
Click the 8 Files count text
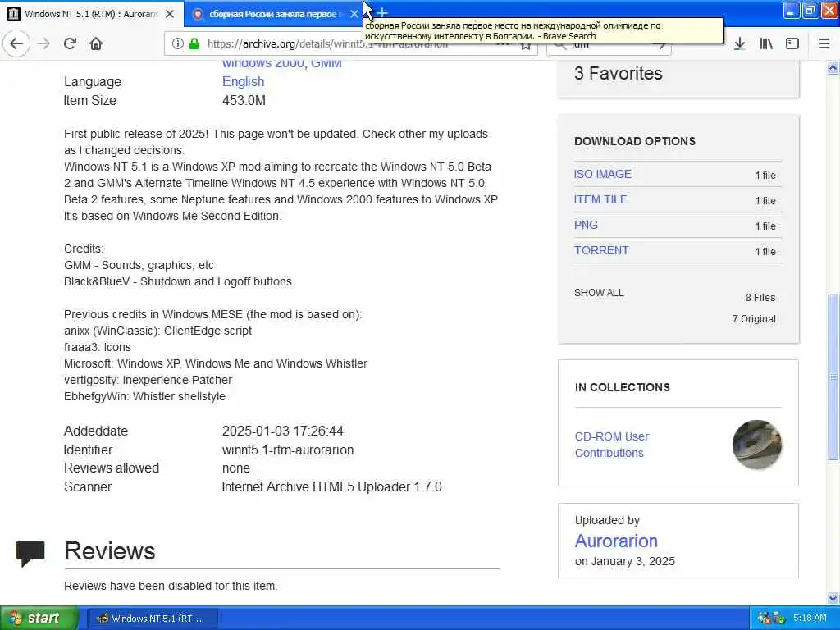(760, 297)
